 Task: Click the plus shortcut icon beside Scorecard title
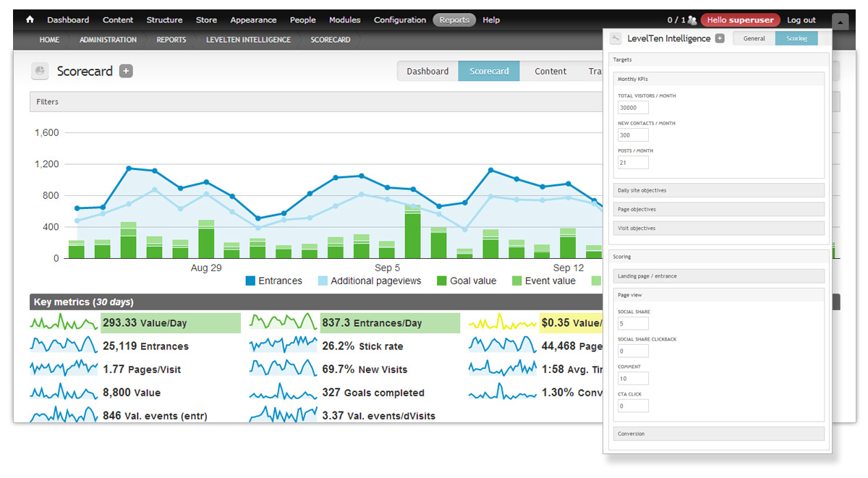pyautogui.click(x=126, y=71)
